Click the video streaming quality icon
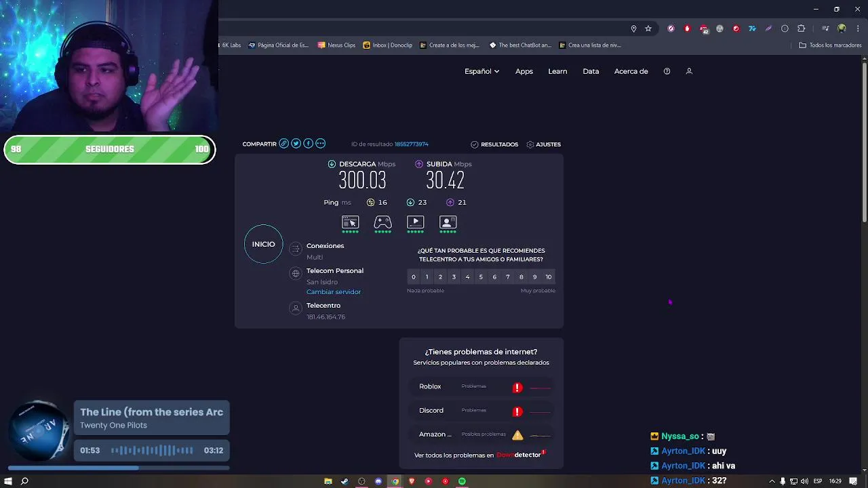 [x=415, y=222]
